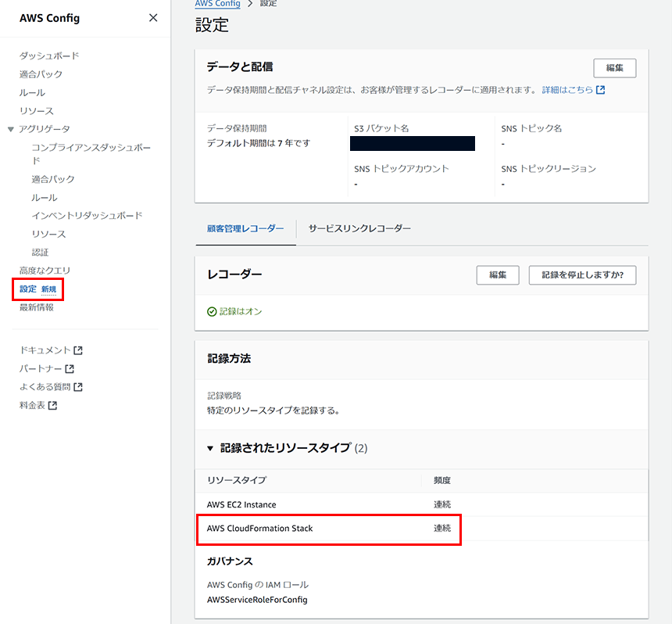The width and height of the screenshot is (672, 624).
Task: Select the AWS CloudFormation Stack row
Action: (422, 529)
